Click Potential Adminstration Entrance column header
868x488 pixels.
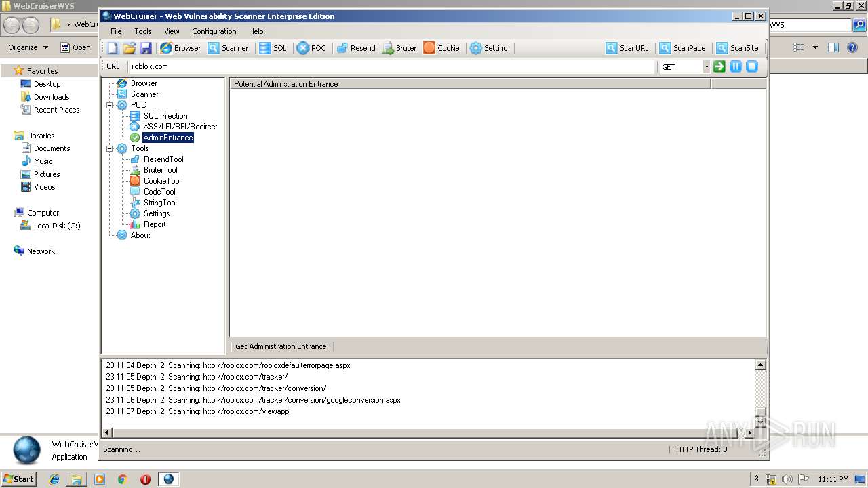[470, 84]
